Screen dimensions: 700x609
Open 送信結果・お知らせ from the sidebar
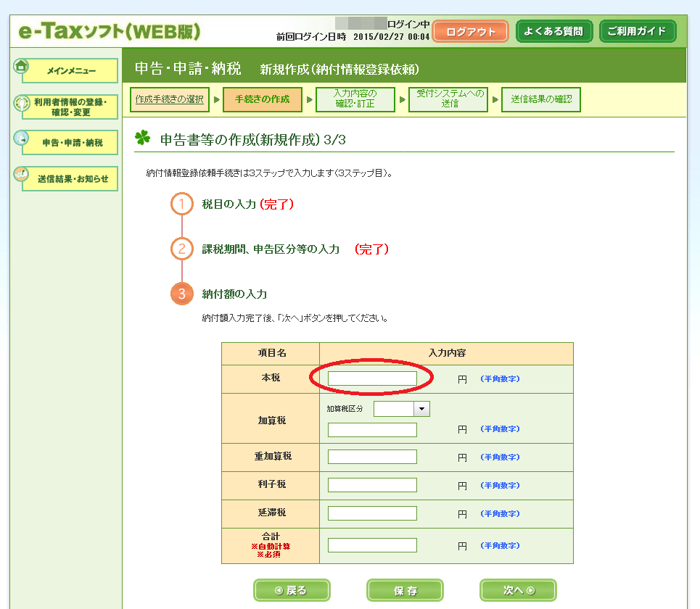(73, 179)
